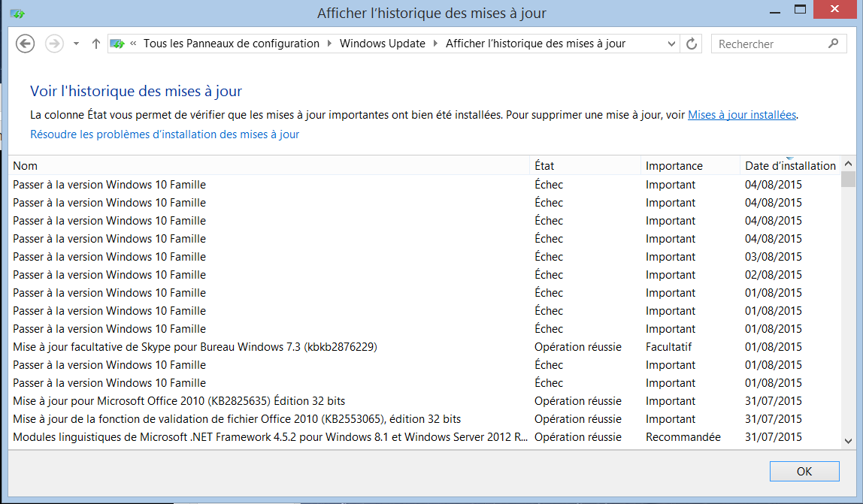Select 'Afficher l'historique des mises à jour' breadcrumb
Image resolution: width=863 pixels, height=504 pixels.
(535, 44)
